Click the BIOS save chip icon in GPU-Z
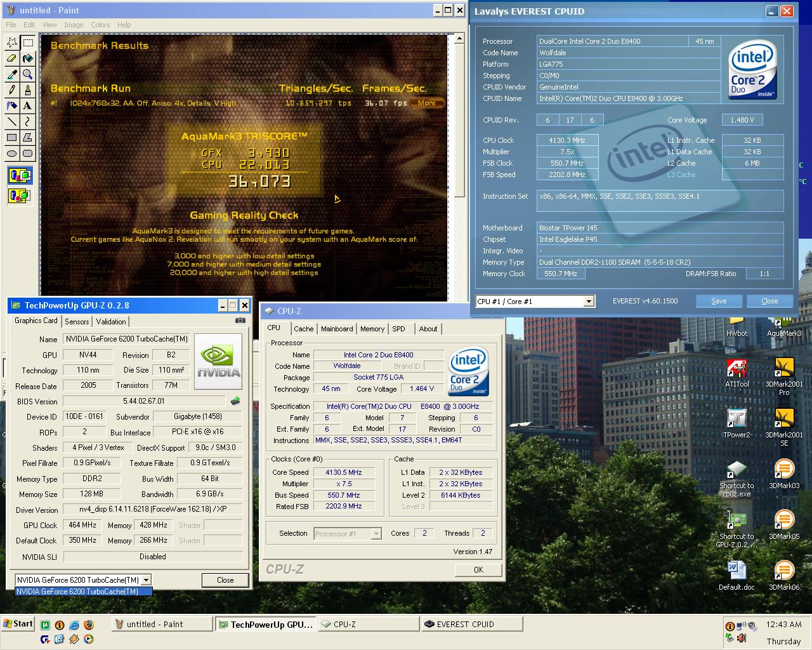812x650 pixels. (x=235, y=401)
